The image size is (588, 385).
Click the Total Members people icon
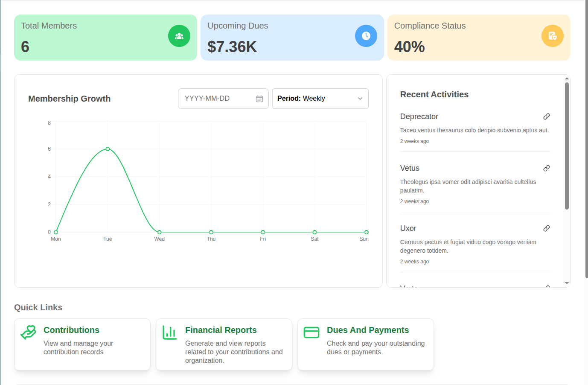click(179, 36)
